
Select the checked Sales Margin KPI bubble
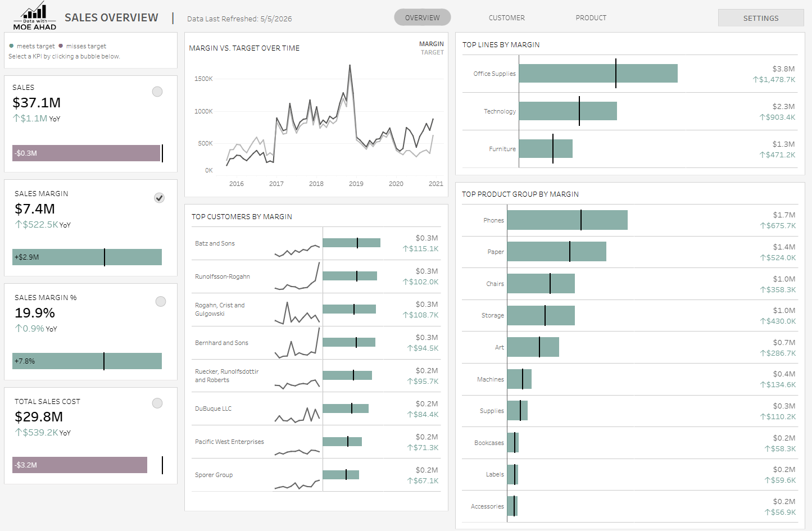click(x=160, y=198)
